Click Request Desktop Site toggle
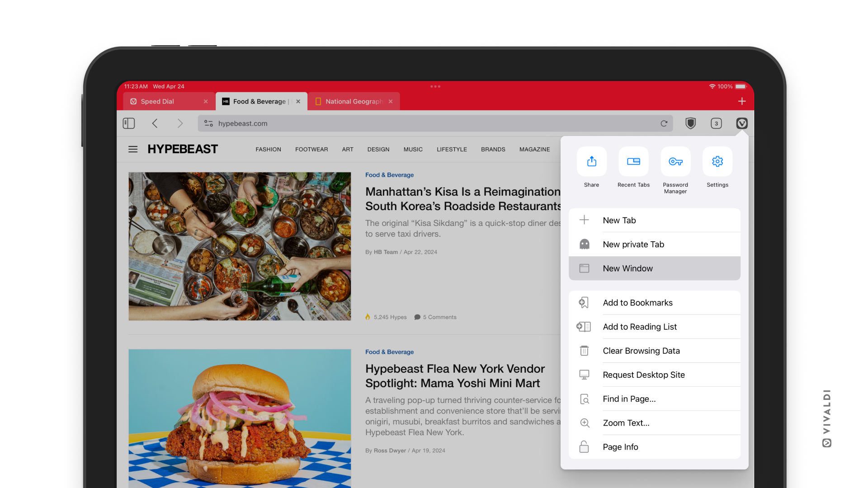This screenshot has width=868, height=488. coord(643,374)
